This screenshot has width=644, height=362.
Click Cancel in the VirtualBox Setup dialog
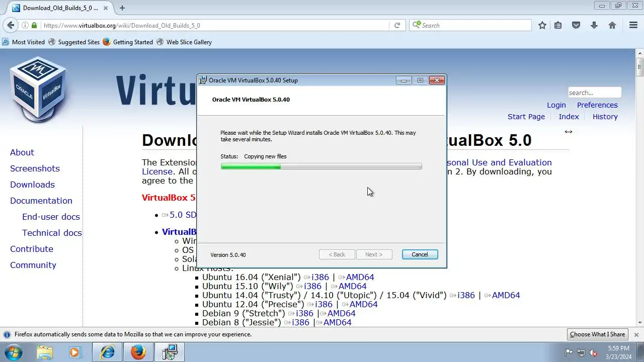coord(420,254)
